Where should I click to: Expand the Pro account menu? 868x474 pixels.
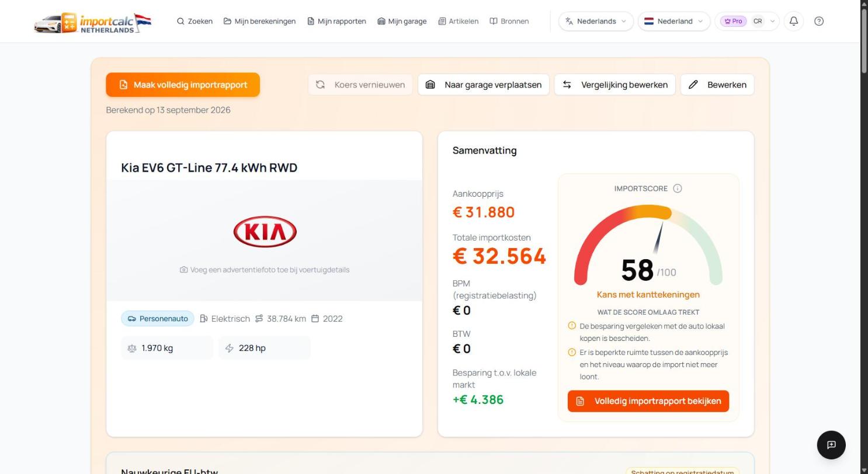(747, 21)
